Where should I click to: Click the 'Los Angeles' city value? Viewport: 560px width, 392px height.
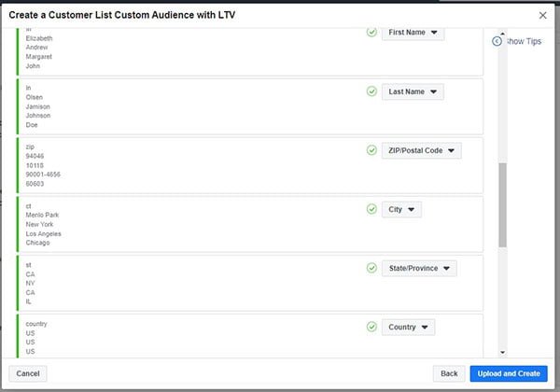pyautogui.click(x=43, y=233)
